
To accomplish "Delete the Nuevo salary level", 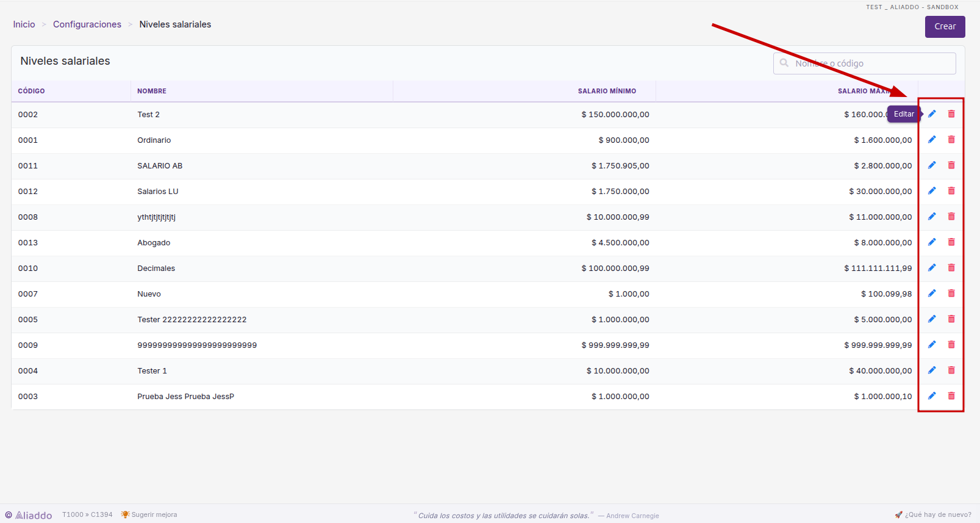I will tap(951, 294).
